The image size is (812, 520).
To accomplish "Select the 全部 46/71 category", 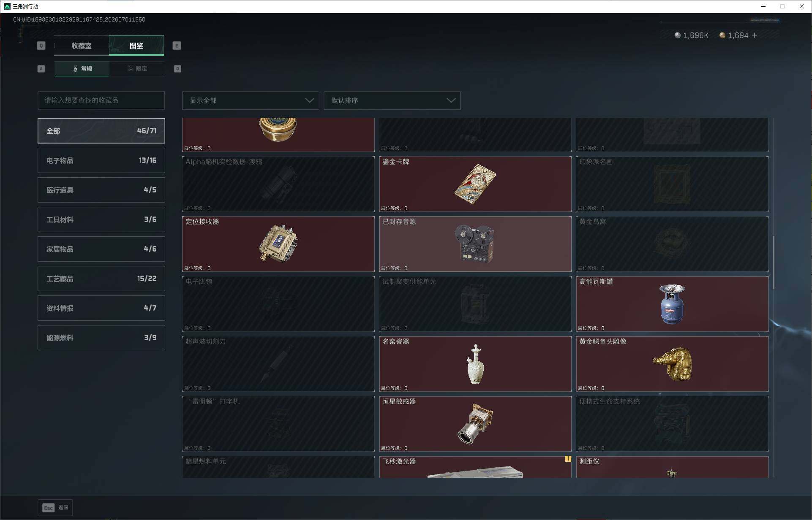I will [101, 131].
